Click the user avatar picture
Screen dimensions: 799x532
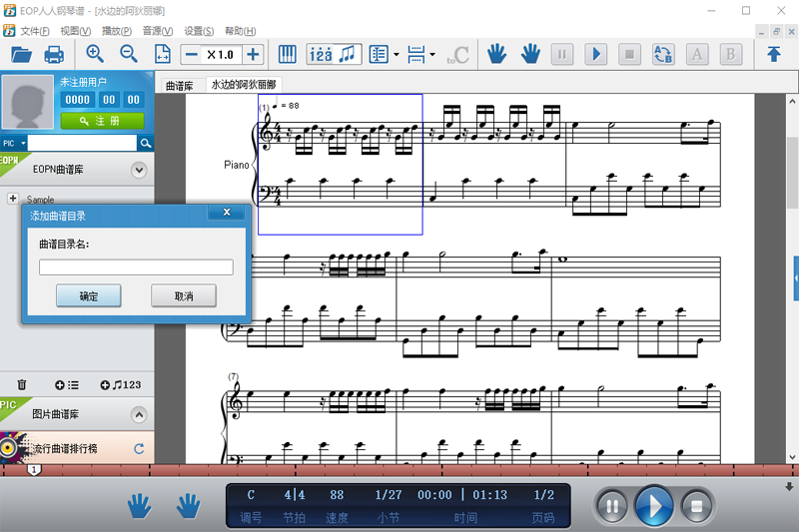click(x=28, y=101)
